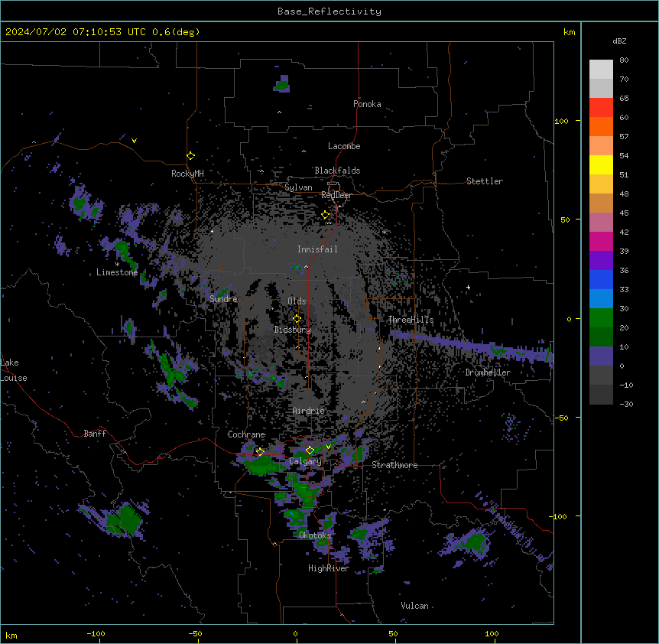Click the Didsbury city label
The image size is (659, 644).
pos(292,330)
